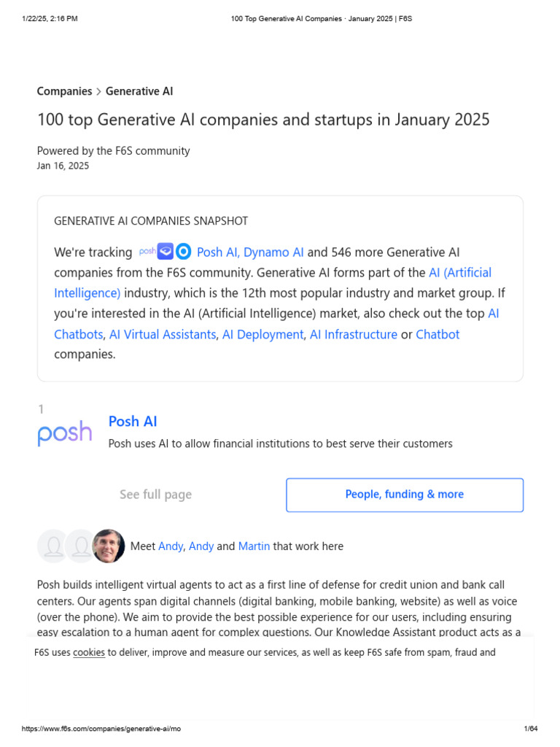
Task: Follow the AI (Artificial Intelligence) industry link
Action: (459, 273)
